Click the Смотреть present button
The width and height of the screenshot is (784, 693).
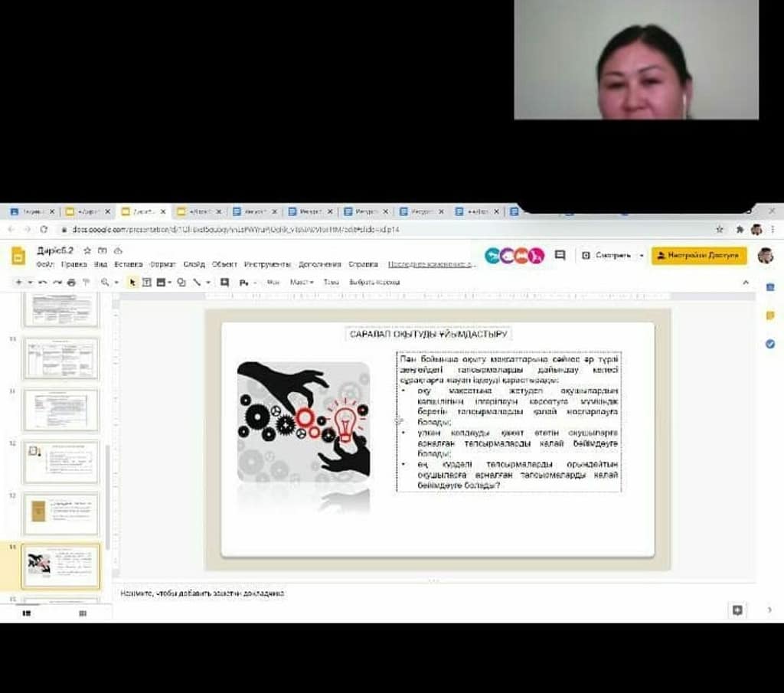pyautogui.click(x=608, y=255)
